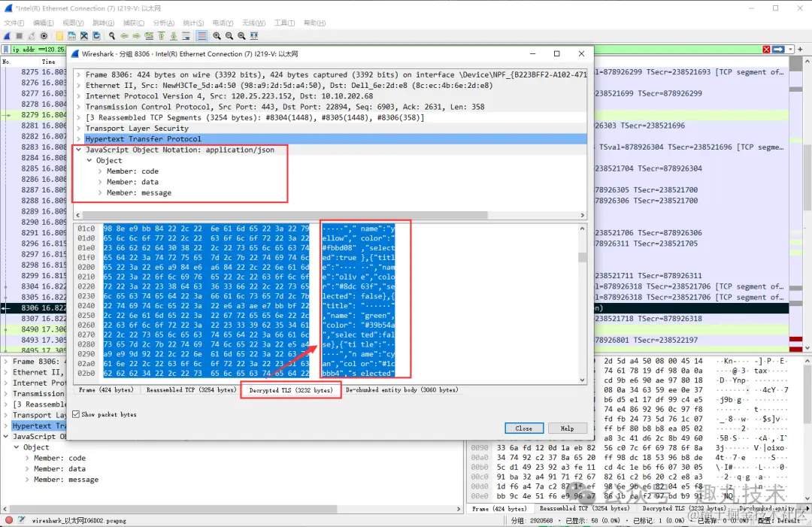The height and width of the screenshot is (527, 812).
Task: Save the capture file
Action: point(71,36)
